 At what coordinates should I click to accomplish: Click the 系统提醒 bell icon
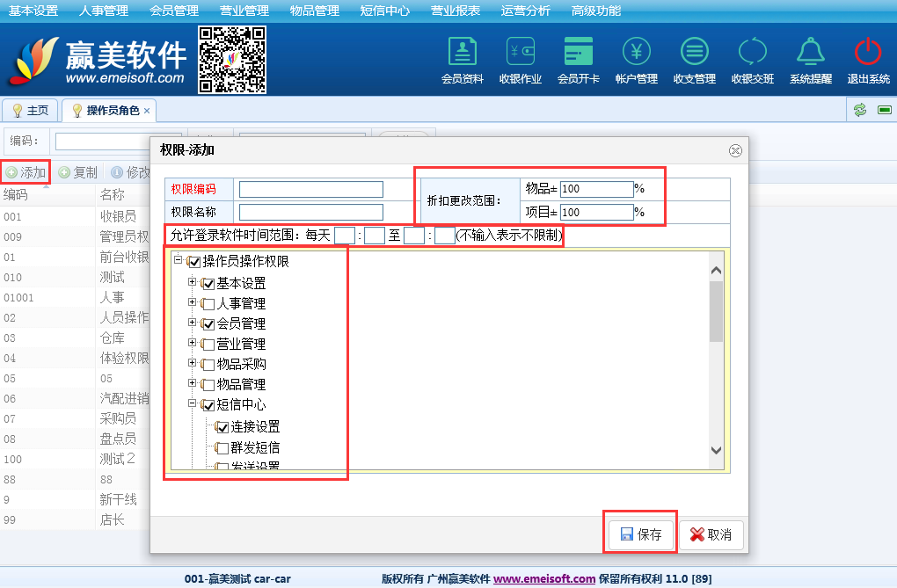click(810, 53)
